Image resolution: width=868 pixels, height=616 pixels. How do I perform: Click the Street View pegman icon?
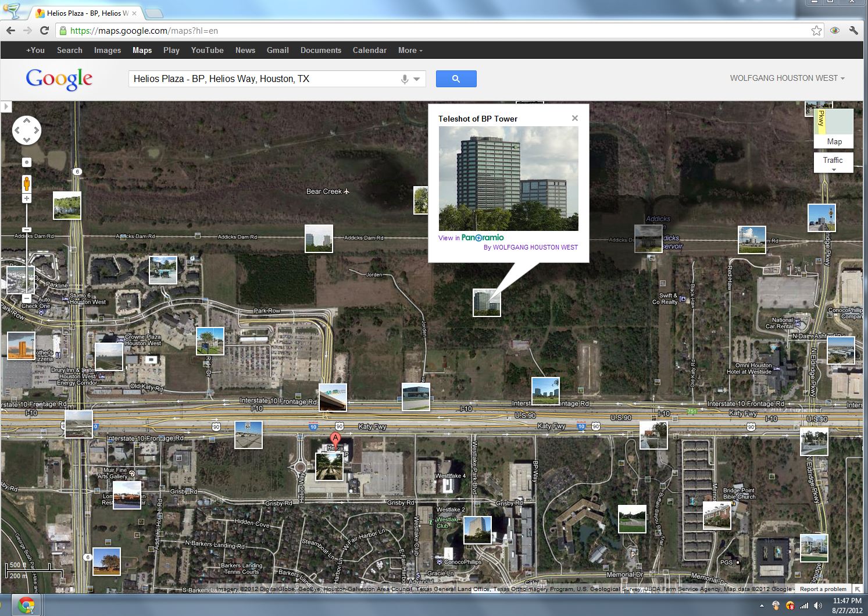pos(27,183)
